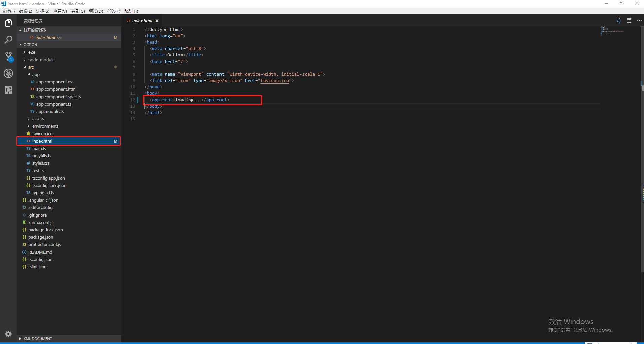Open the Search view icon
Screen dimensions: 644x344
pos(8,40)
